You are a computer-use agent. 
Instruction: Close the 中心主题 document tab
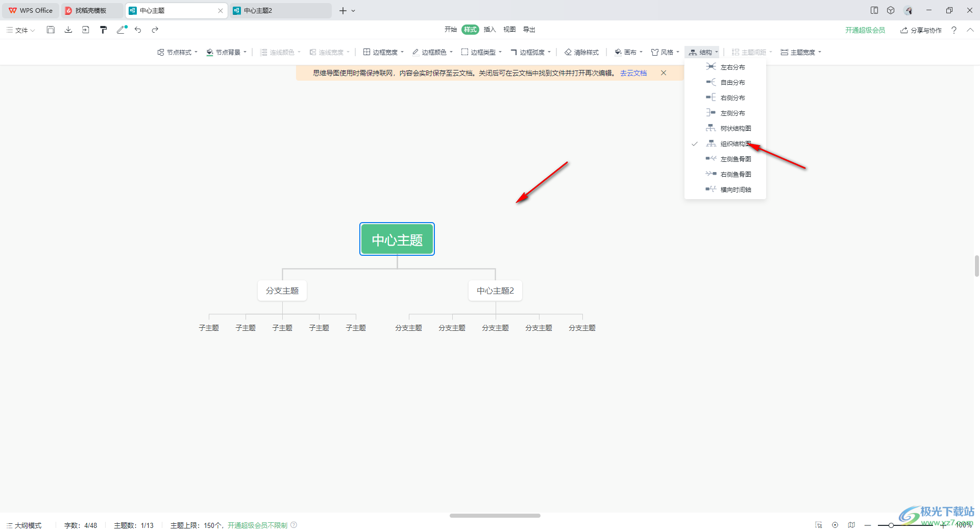pyautogui.click(x=220, y=10)
